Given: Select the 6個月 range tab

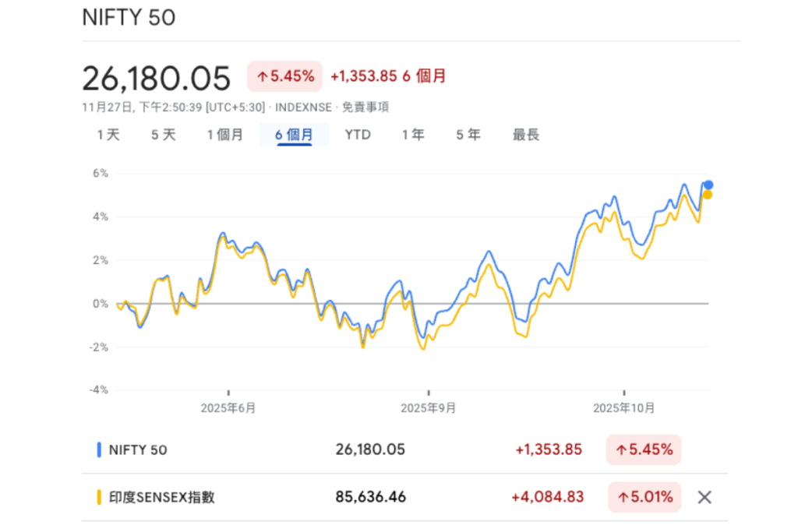Looking at the screenshot, I should (x=294, y=135).
